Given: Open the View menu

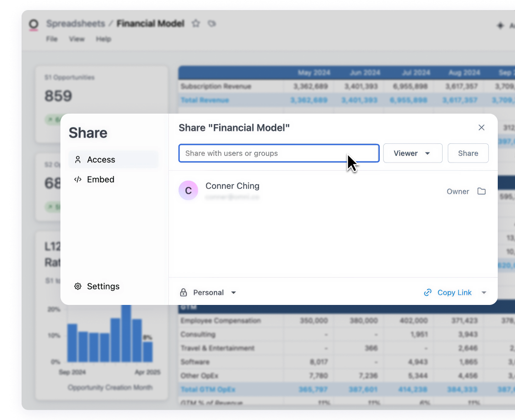Looking at the screenshot, I should pyautogui.click(x=77, y=39).
